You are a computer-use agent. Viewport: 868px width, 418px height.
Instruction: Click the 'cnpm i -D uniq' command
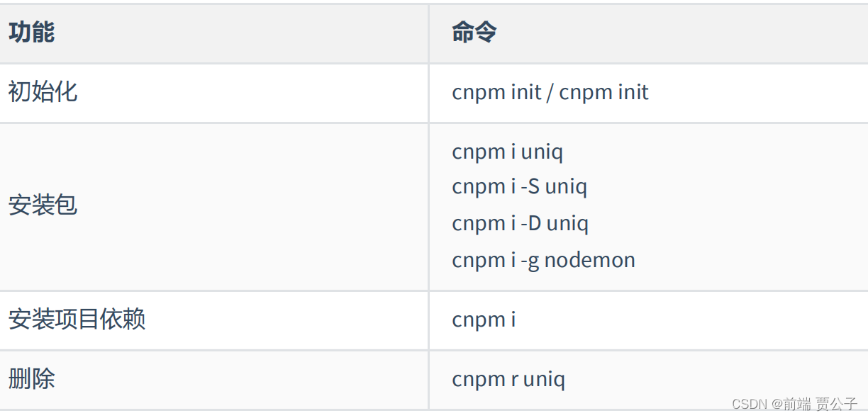click(521, 224)
